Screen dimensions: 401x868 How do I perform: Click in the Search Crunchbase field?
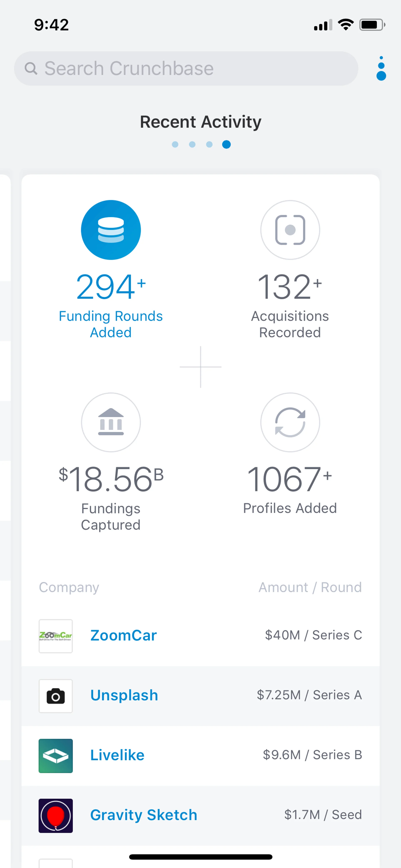tap(195, 68)
